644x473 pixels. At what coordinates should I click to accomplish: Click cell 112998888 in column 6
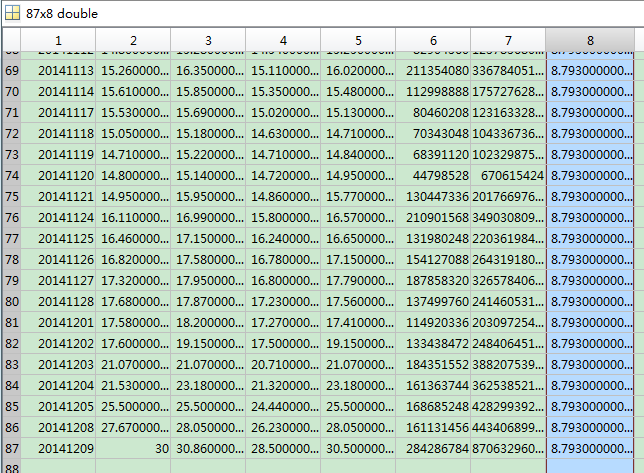point(433,92)
